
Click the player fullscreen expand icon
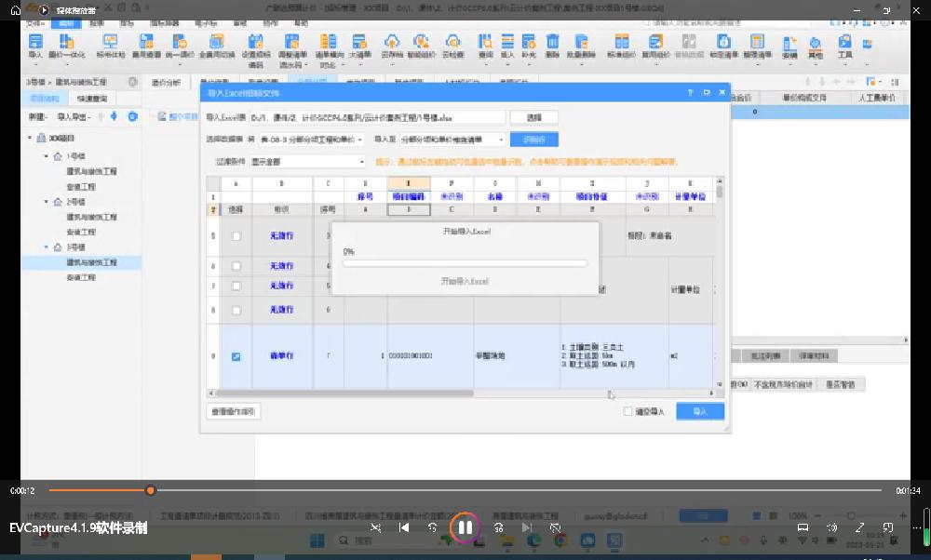[x=859, y=527]
